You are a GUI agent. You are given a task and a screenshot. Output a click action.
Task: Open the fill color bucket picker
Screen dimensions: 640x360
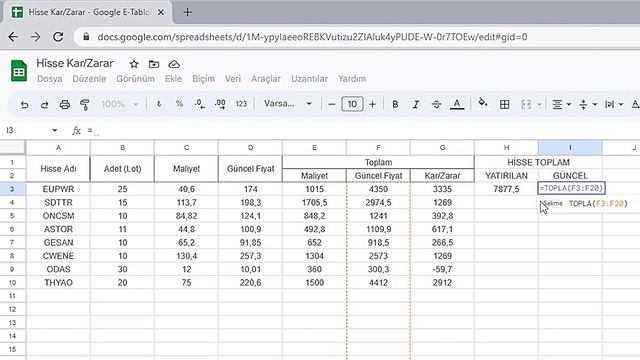(x=483, y=103)
